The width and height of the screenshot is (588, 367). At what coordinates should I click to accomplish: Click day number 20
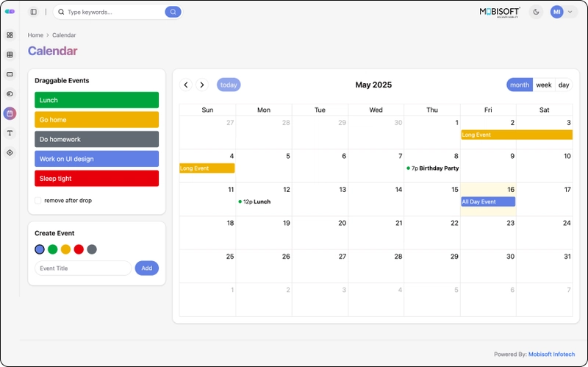[x=343, y=223]
